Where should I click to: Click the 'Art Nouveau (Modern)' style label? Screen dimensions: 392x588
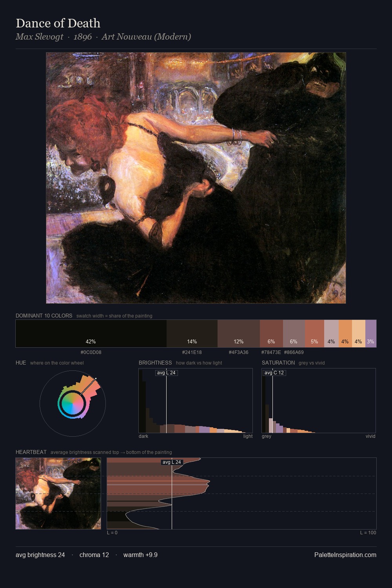click(x=146, y=37)
